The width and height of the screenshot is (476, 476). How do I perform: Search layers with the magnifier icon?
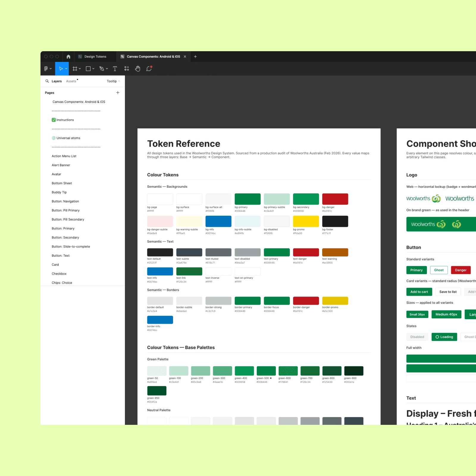click(47, 81)
